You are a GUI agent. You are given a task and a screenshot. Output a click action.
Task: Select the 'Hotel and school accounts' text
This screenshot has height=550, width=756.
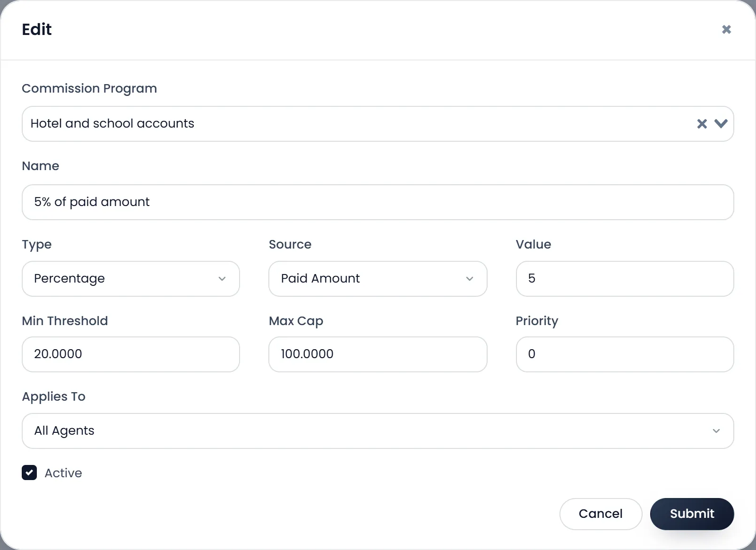click(112, 123)
